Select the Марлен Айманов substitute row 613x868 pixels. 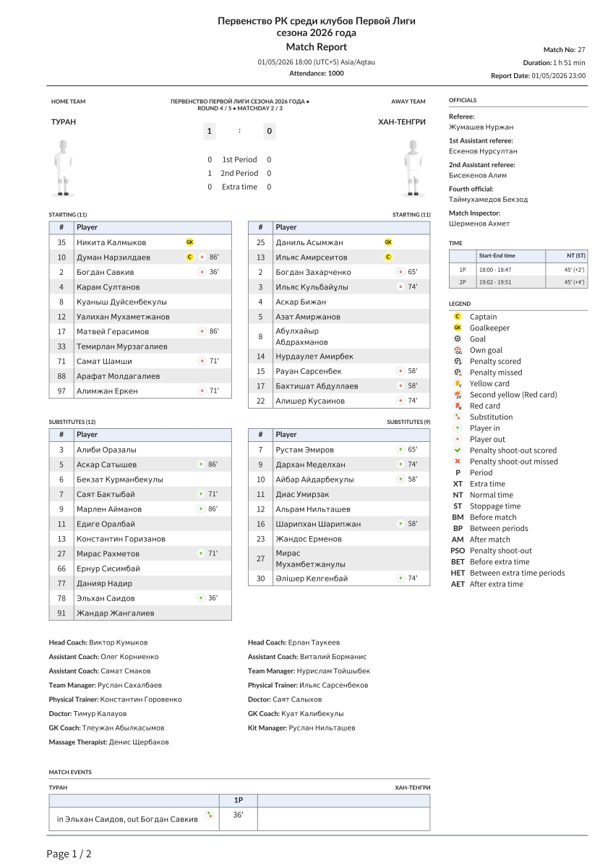(x=140, y=509)
